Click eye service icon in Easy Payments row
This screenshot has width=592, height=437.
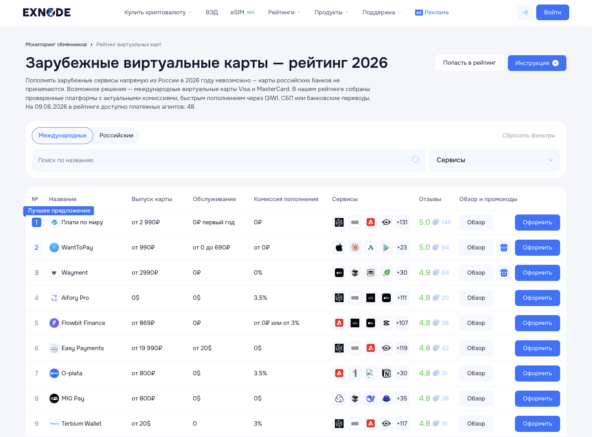click(386, 348)
